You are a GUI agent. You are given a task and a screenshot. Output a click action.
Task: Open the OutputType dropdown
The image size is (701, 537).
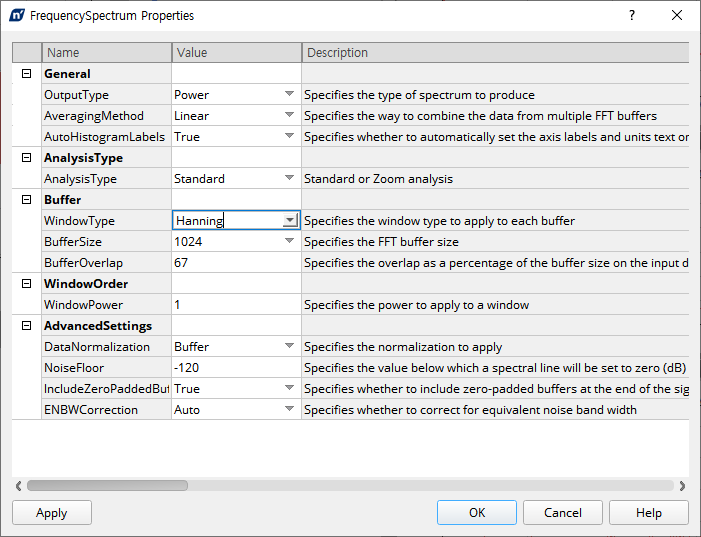(289, 94)
